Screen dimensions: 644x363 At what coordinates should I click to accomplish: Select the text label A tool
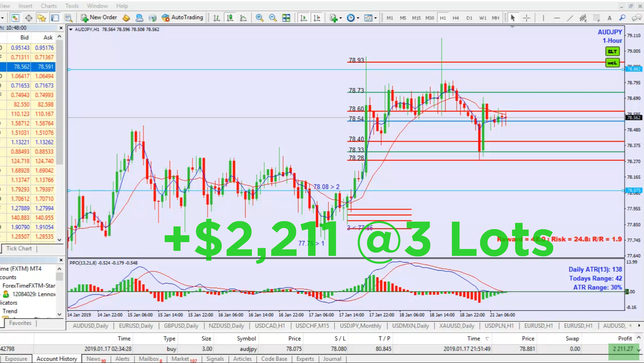(x=609, y=18)
